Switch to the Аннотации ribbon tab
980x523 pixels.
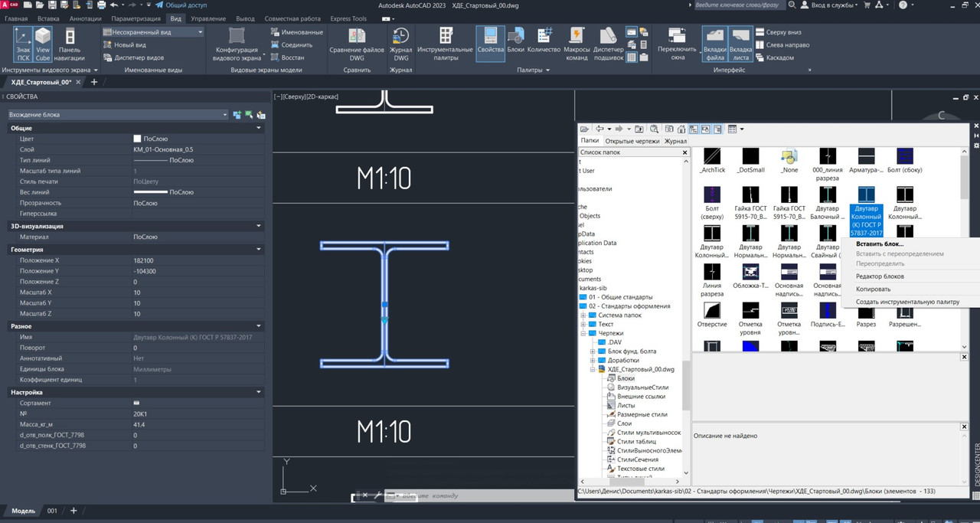[84, 18]
